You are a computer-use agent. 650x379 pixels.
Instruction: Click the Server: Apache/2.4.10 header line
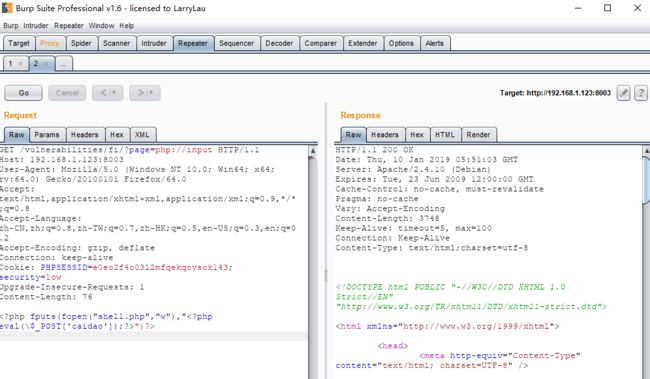coord(413,170)
